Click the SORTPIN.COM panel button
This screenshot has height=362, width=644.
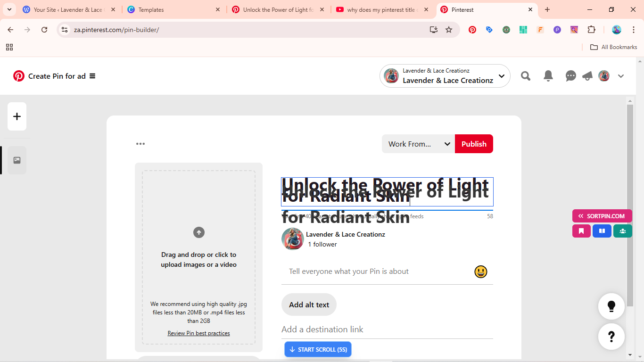pyautogui.click(x=602, y=216)
